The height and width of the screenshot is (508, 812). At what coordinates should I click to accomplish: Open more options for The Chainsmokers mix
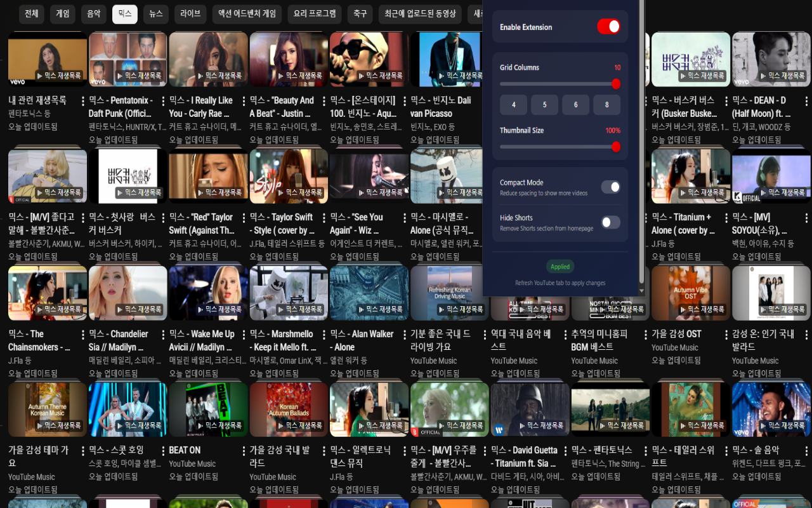pos(83,335)
